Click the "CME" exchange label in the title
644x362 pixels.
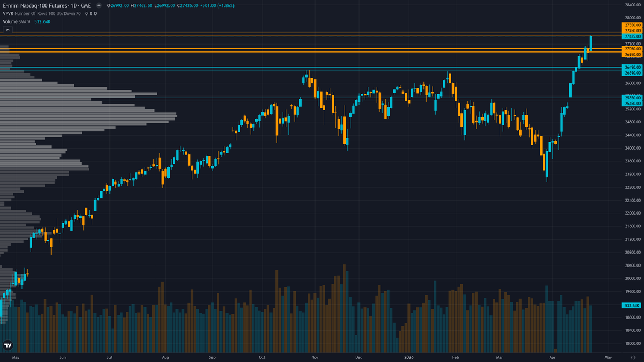[x=86, y=5]
